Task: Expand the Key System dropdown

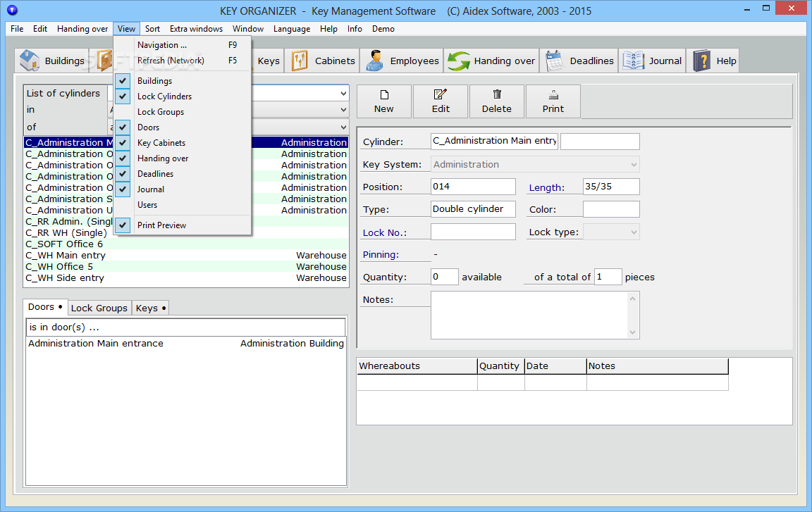Action: click(634, 165)
